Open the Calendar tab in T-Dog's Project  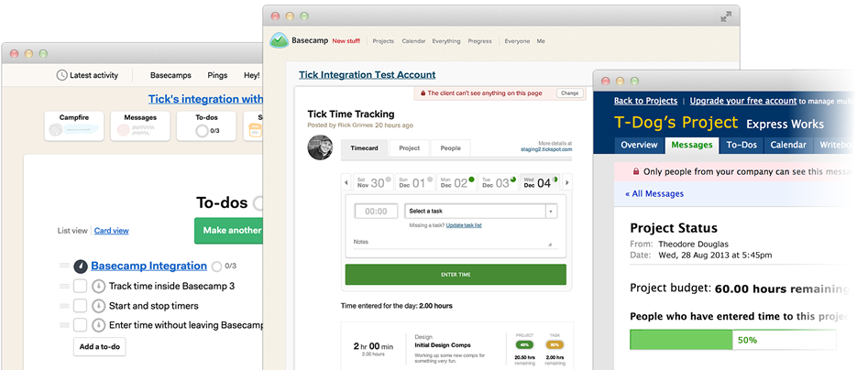coord(789,145)
